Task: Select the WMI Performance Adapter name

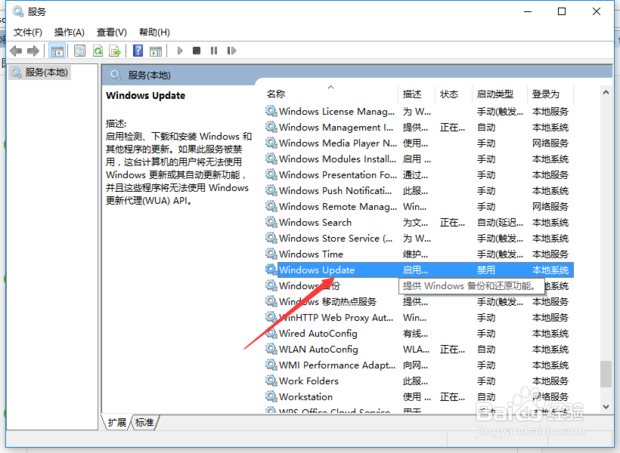Action: pos(337,365)
